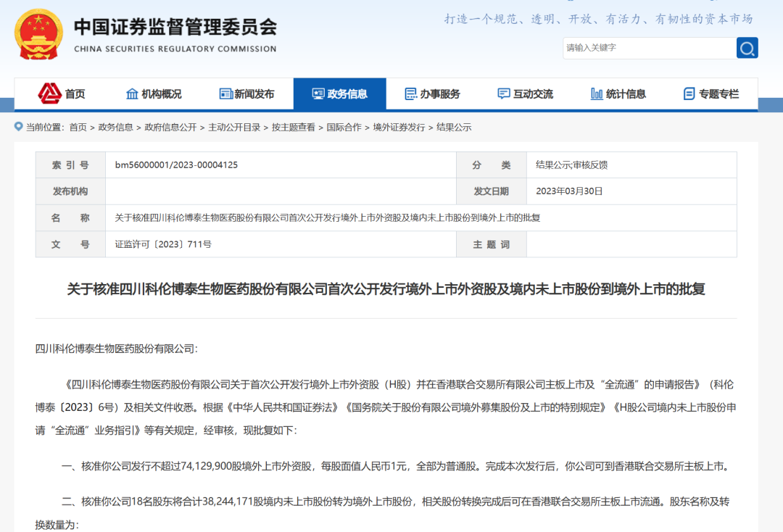Click index number bm56000001/2023-00004125

pyautogui.click(x=176, y=165)
